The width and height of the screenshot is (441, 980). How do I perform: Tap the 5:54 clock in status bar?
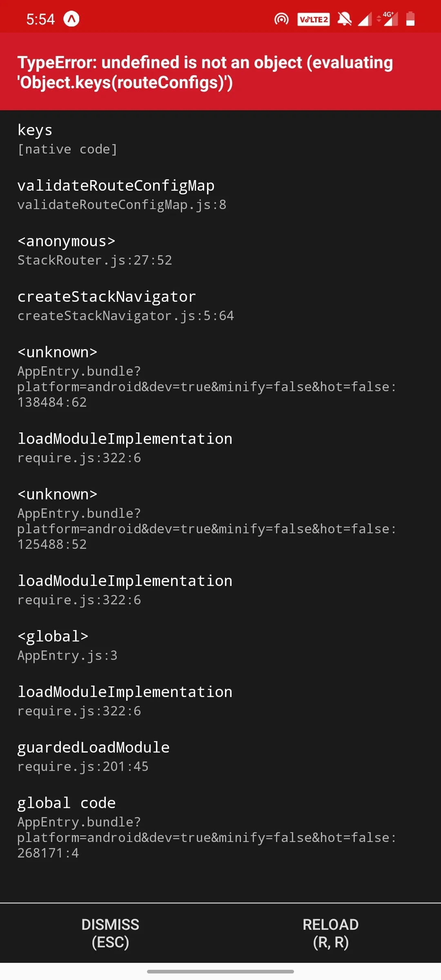pyautogui.click(x=40, y=19)
